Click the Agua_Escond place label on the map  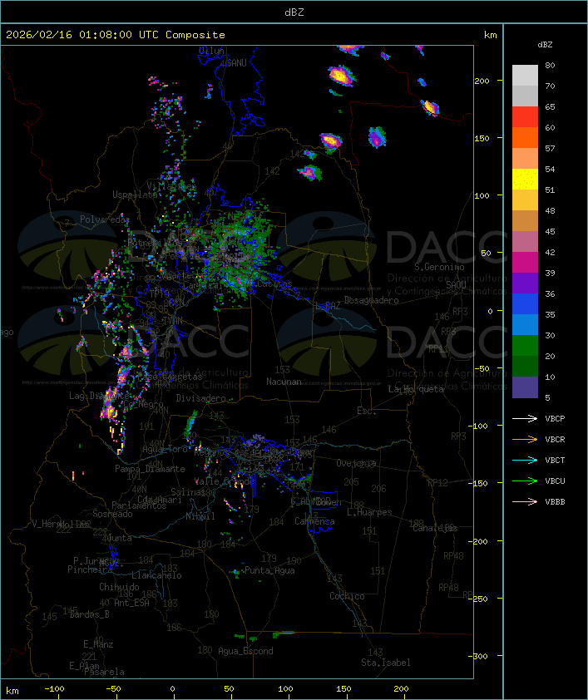(245, 651)
